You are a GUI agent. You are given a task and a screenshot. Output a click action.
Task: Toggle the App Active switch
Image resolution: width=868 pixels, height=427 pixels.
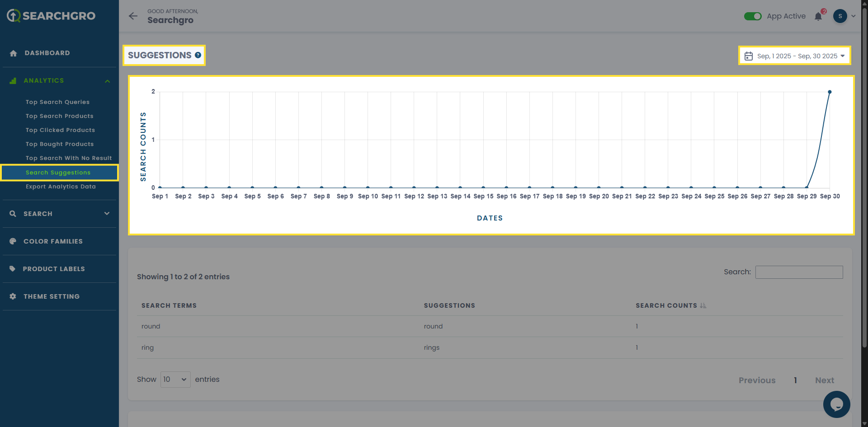tap(753, 16)
